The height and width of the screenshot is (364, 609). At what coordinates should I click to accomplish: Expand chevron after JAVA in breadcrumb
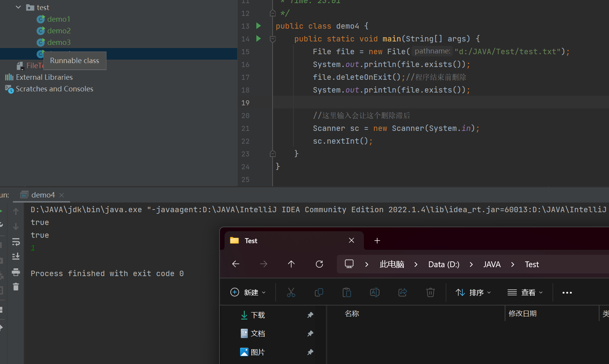pyautogui.click(x=513, y=264)
